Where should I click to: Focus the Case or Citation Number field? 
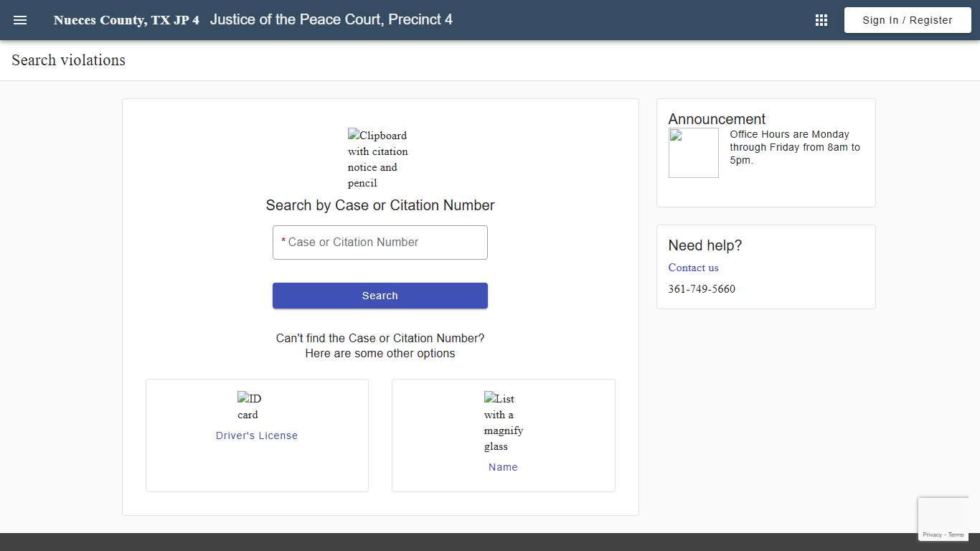[x=380, y=242]
